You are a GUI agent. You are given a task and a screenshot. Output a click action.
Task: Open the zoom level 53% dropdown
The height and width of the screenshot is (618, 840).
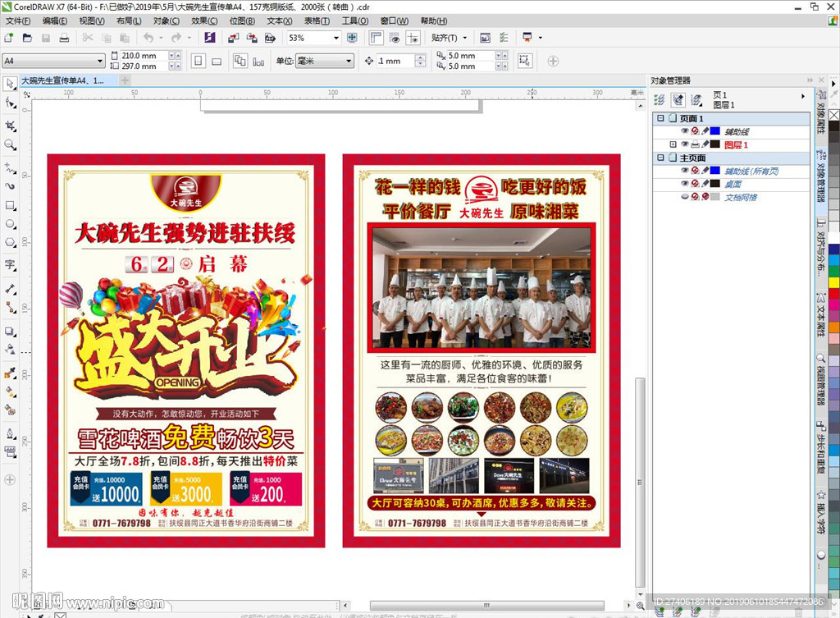click(336, 38)
